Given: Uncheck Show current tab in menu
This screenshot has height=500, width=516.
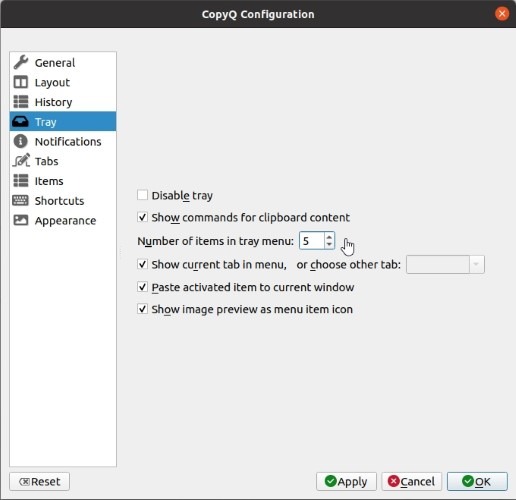Looking at the screenshot, I should coord(142,264).
